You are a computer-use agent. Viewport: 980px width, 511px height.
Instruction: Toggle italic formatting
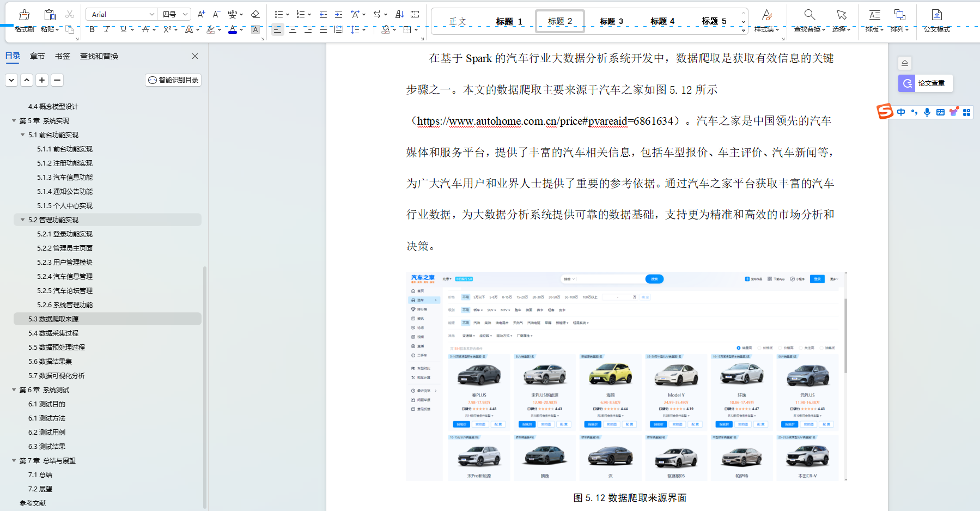(107, 29)
